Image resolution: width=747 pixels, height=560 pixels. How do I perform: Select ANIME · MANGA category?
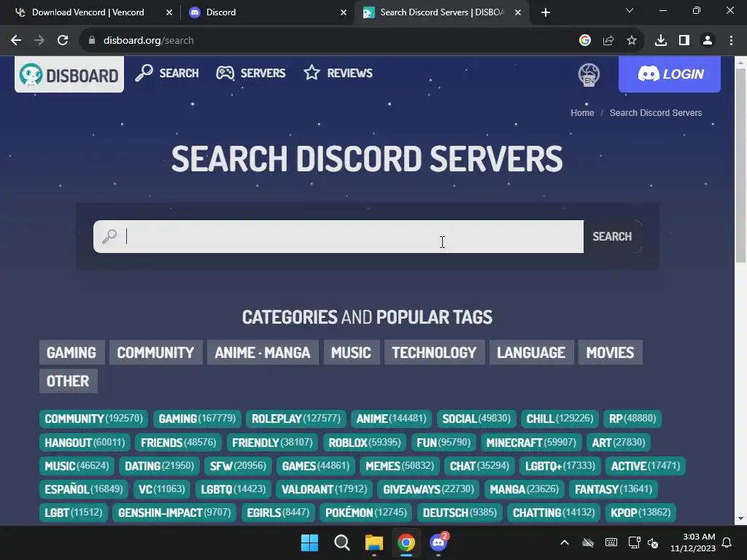263,352
